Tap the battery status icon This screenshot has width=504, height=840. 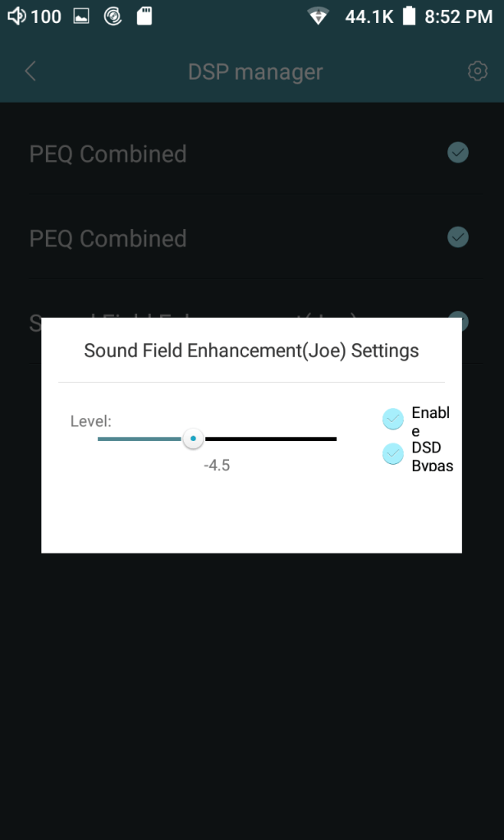(409, 16)
